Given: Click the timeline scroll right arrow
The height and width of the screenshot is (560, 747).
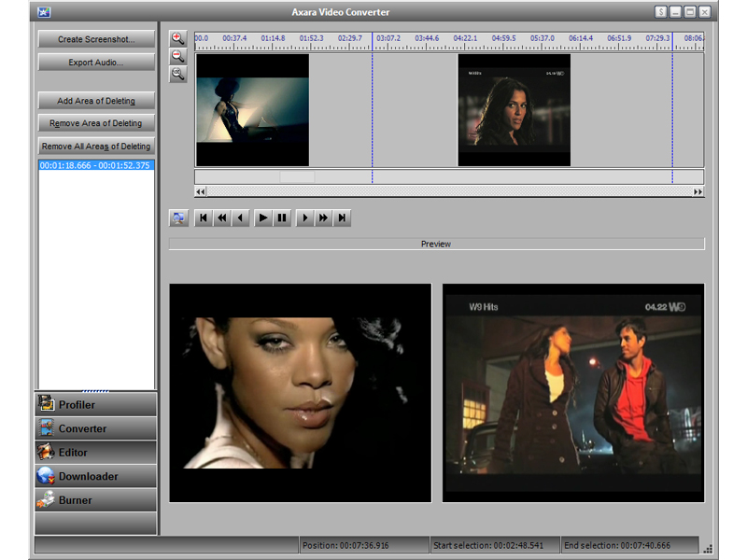Looking at the screenshot, I should (x=698, y=191).
